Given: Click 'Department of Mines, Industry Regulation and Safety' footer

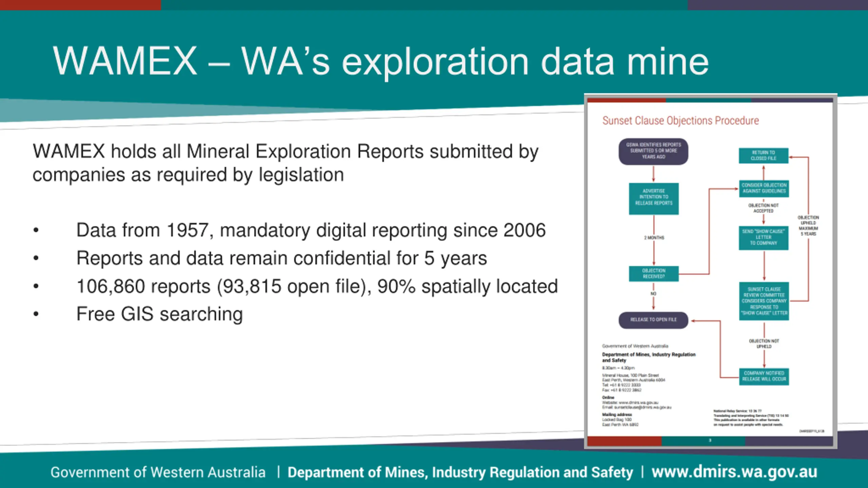Looking at the screenshot, I should coord(460,472).
